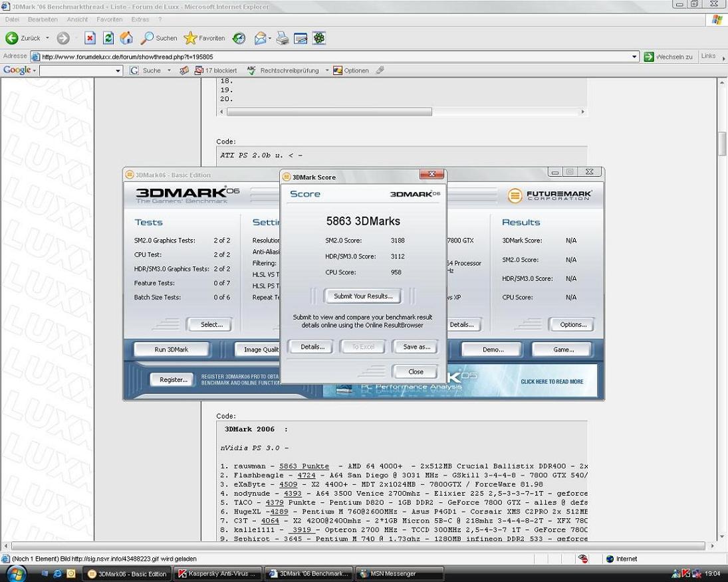
Task: Open the Bearbeiten menu
Action: click(43, 19)
